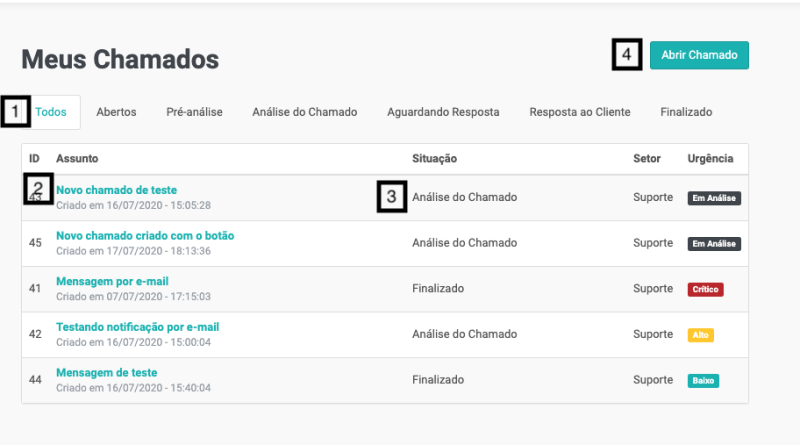
Task: Click Em Análise badge on ticket 45
Action: tap(714, 244)
